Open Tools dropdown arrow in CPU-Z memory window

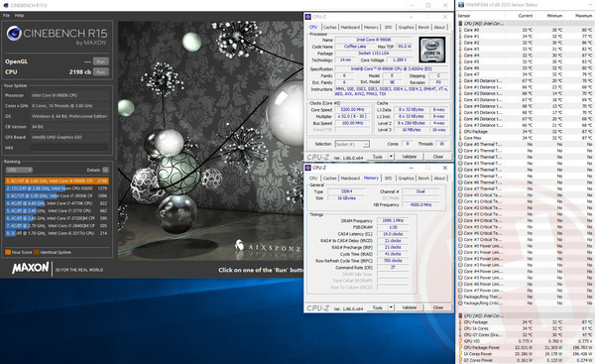pyautogui.click(x=391, y=307)
